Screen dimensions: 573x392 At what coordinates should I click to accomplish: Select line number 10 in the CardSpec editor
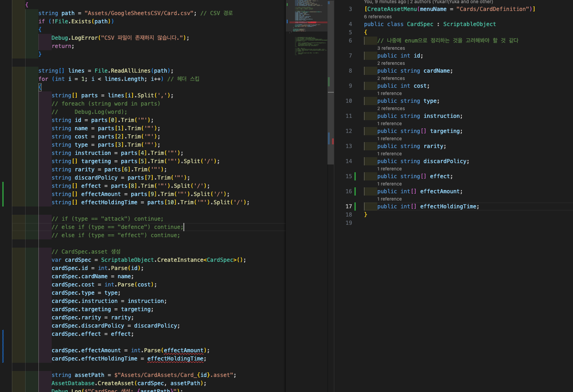click(349, 101)
